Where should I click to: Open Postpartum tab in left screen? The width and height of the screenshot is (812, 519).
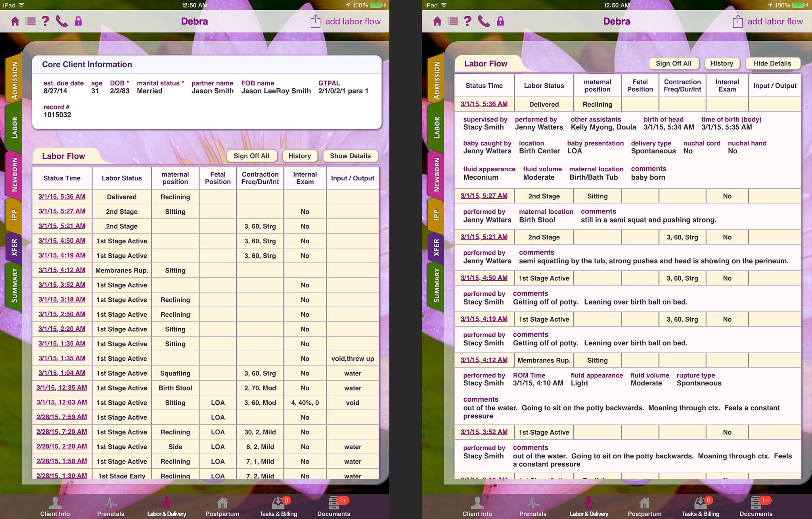click(222, 507)
